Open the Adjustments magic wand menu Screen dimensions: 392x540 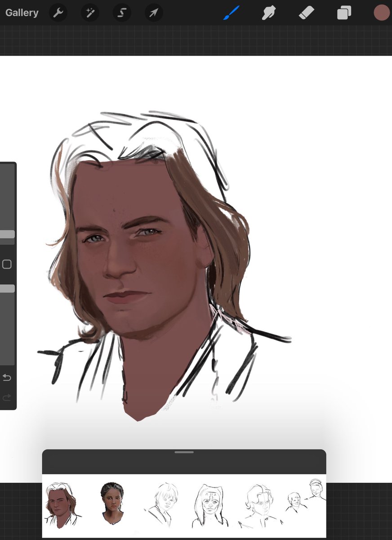tap(89, 13)
